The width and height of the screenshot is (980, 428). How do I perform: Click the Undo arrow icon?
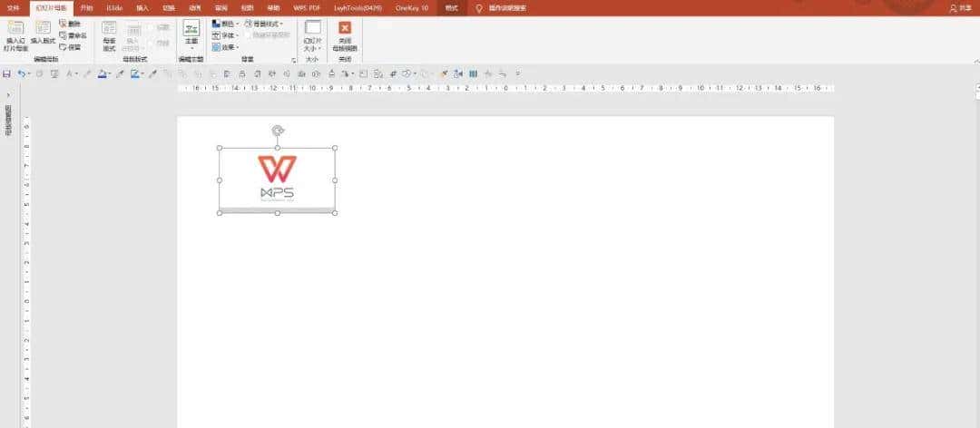pyautogui.click(x=21, y=73)
